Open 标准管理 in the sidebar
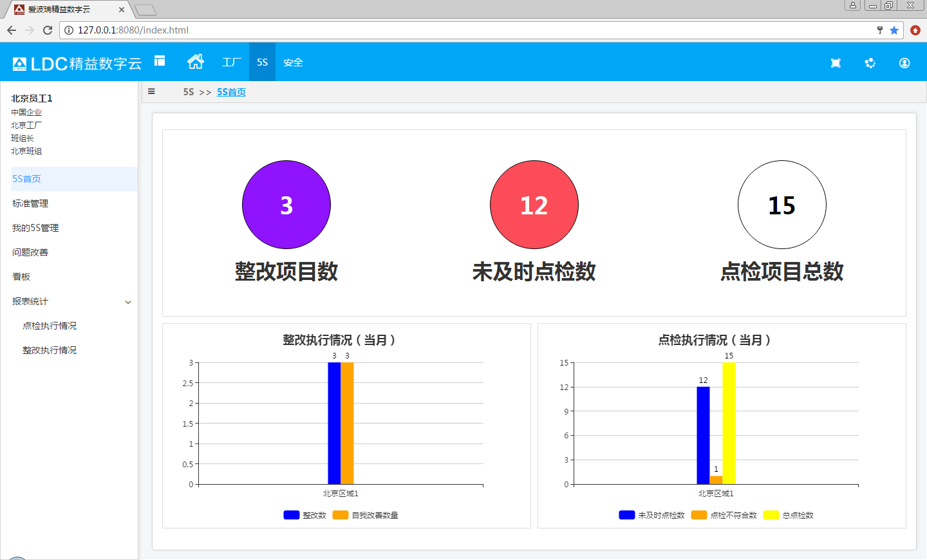 coord(30,203)
